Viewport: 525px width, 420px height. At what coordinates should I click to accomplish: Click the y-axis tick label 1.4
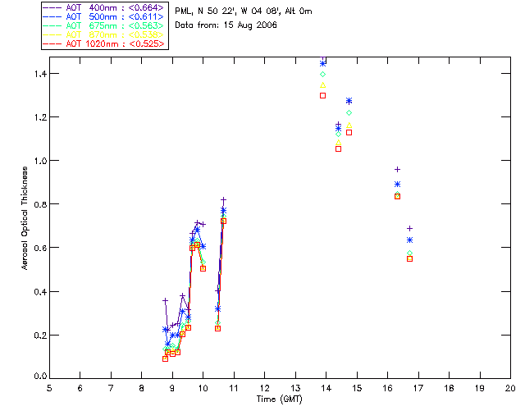click(40, 74)
